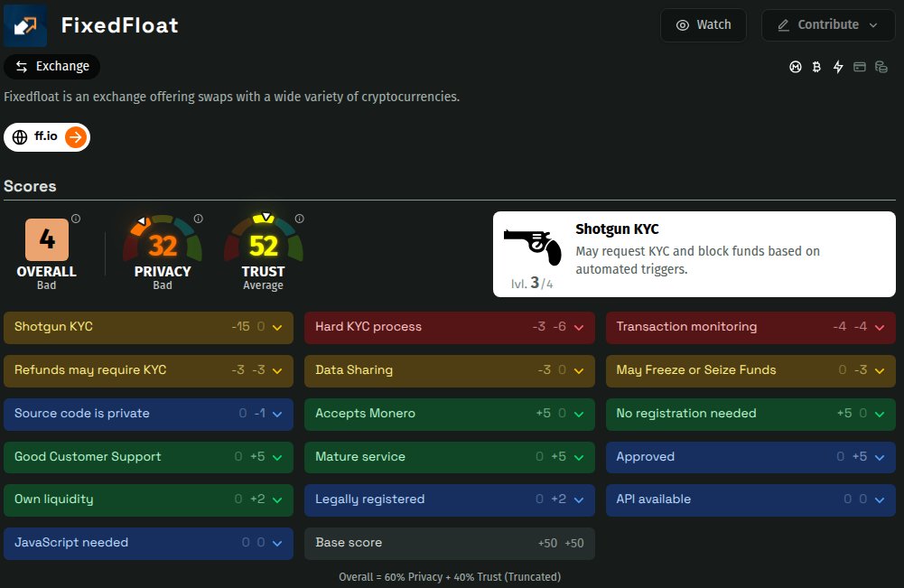The height and width of the screenshot is (588, 904).
Task: Click the info icon beside Overall score
Action: tap(76, 219)
